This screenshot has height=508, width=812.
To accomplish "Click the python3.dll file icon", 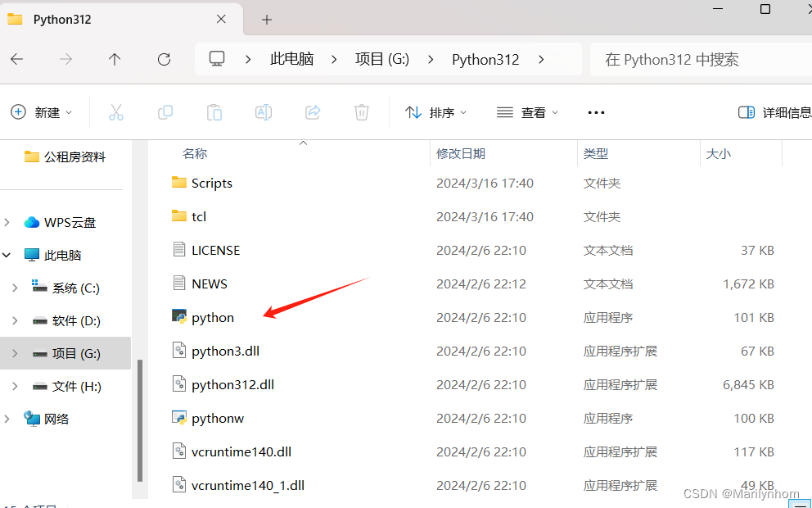I will click(179, 351).
